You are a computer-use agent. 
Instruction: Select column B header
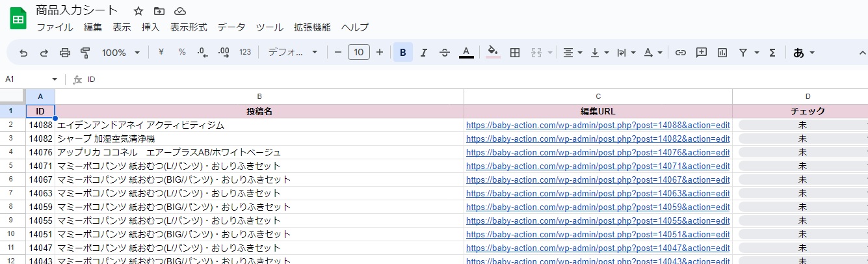coord(259,97)
